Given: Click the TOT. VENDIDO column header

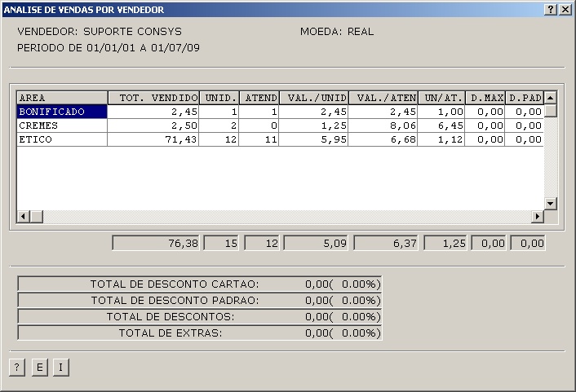Looking at the screenshot, I should tap(153, 98).
